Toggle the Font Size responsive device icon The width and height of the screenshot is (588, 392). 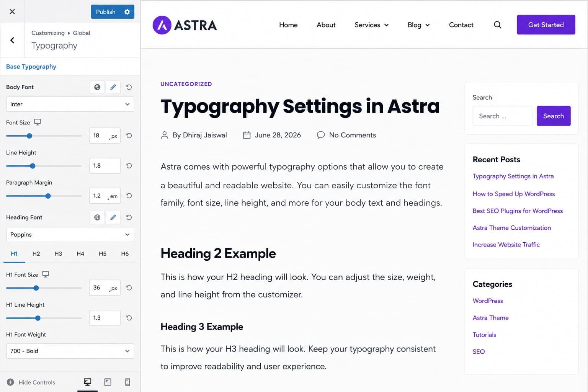(38, 122)
